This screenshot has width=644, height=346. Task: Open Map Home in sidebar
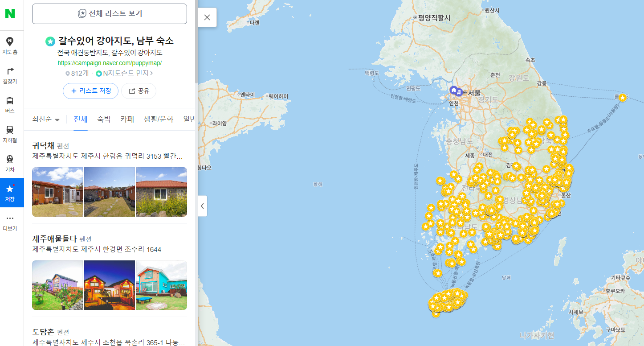click(x=10, y=46)
